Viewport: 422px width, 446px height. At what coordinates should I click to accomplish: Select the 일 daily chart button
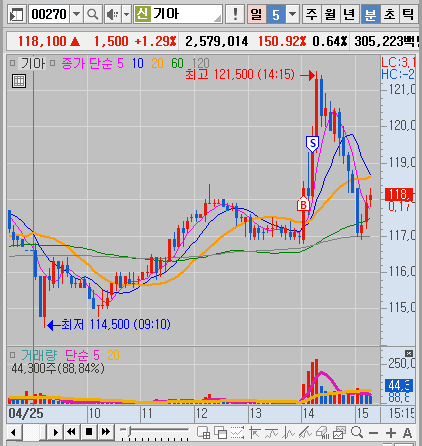pos(256,14)
